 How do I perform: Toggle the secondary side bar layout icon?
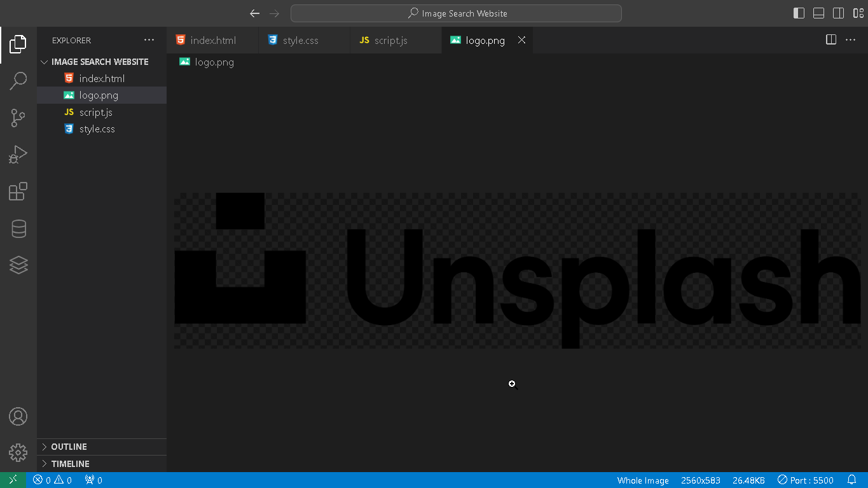839,13
